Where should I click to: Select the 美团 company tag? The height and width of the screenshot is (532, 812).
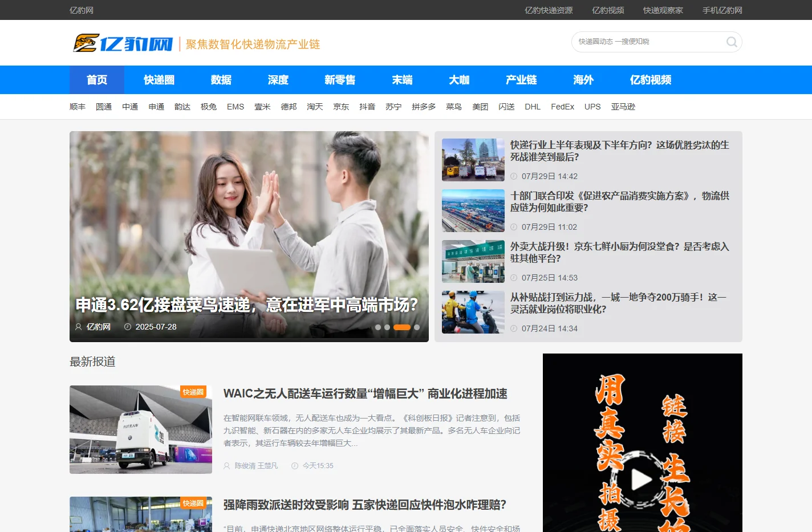(x=480, y=107)
